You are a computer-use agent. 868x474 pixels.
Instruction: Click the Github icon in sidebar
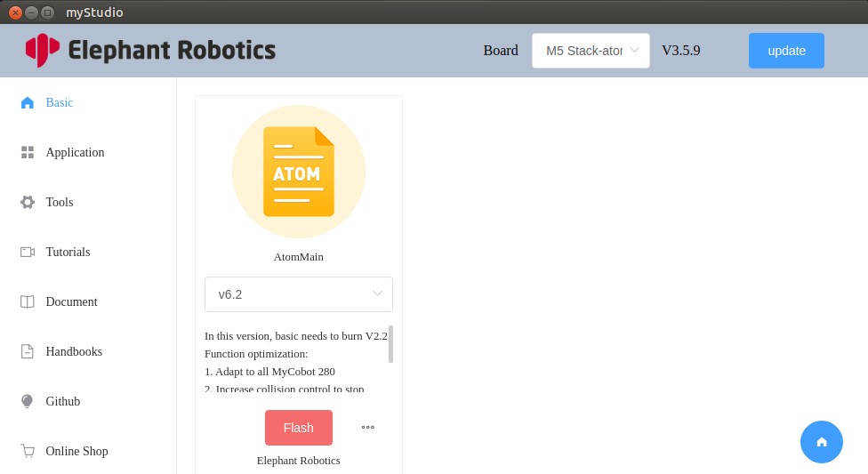pos(28,401)
